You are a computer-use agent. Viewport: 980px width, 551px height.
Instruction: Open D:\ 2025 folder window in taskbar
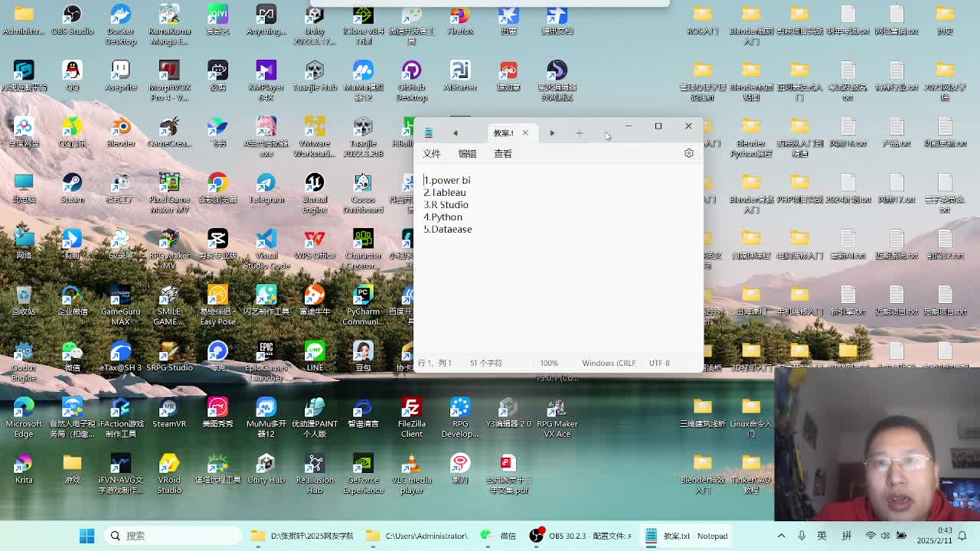point(302,536)
